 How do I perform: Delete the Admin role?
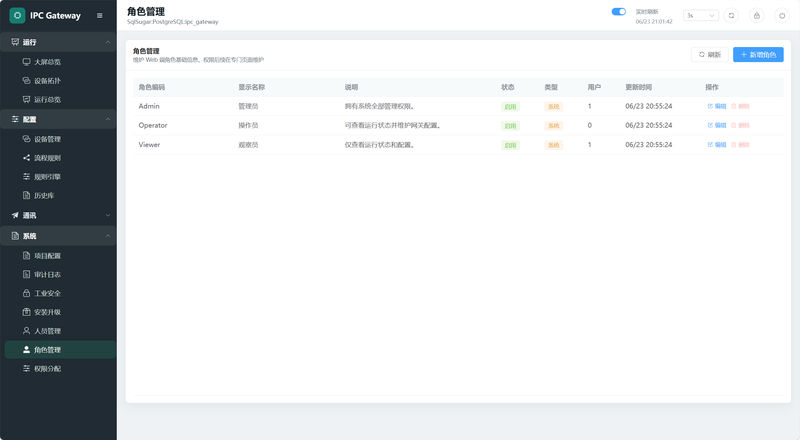click(x=740, y=106)
